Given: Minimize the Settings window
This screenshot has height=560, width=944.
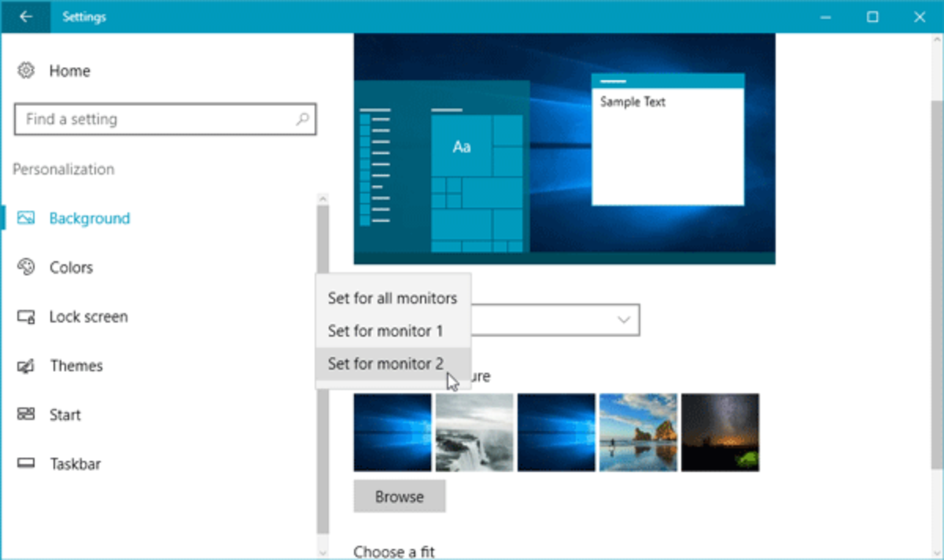Looking at the screenshot, I should point(825,17).
